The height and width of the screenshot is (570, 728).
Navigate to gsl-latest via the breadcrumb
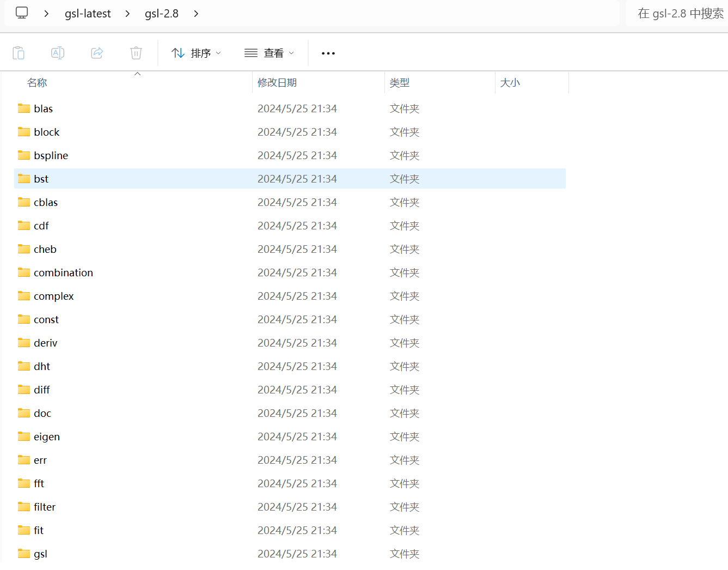(x=88, y=13)
